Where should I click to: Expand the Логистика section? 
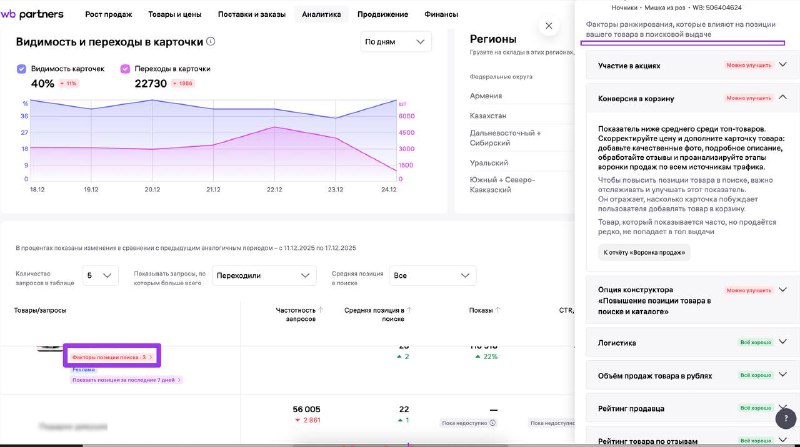[x=782, y=341]
